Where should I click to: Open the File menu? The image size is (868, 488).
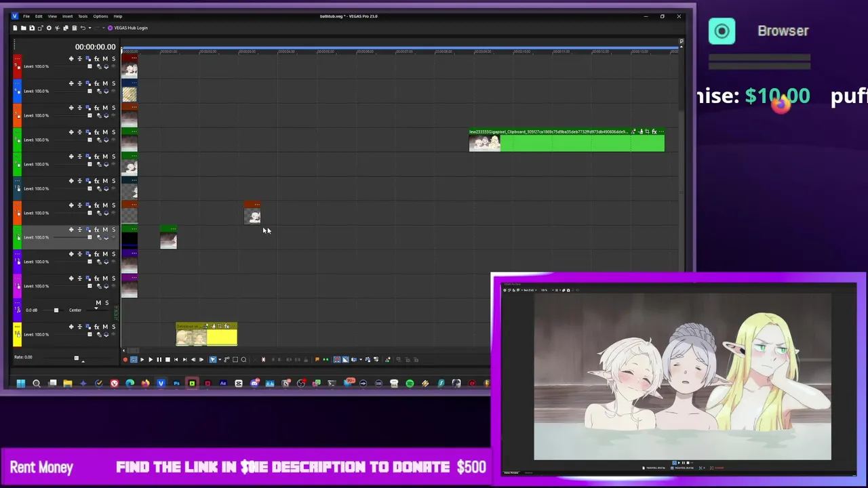pos(26,16)
